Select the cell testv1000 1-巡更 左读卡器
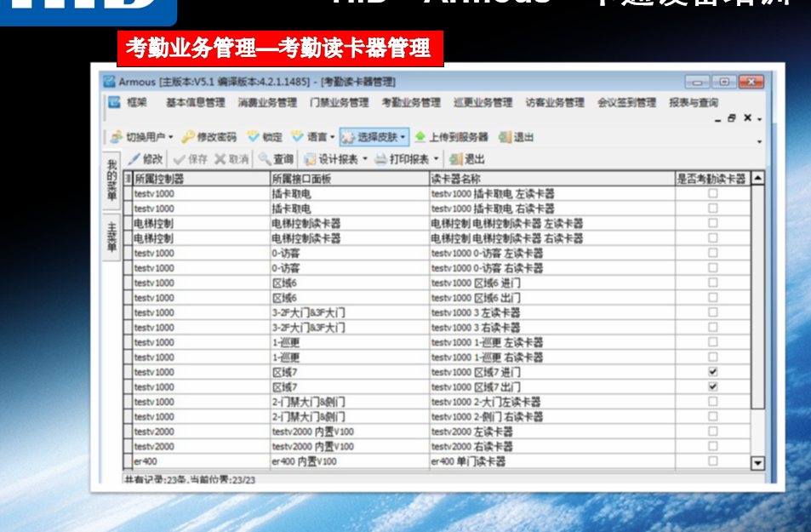The width and height of the screenshot is (811, 532). tap(552, 342)
